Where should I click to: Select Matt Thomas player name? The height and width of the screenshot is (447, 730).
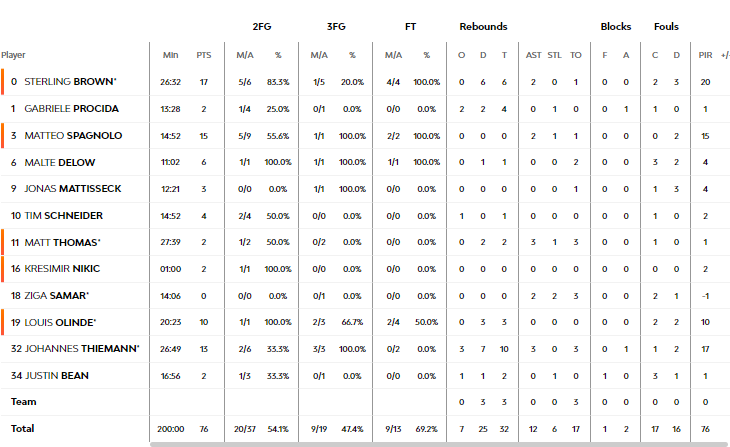(62, 243)
